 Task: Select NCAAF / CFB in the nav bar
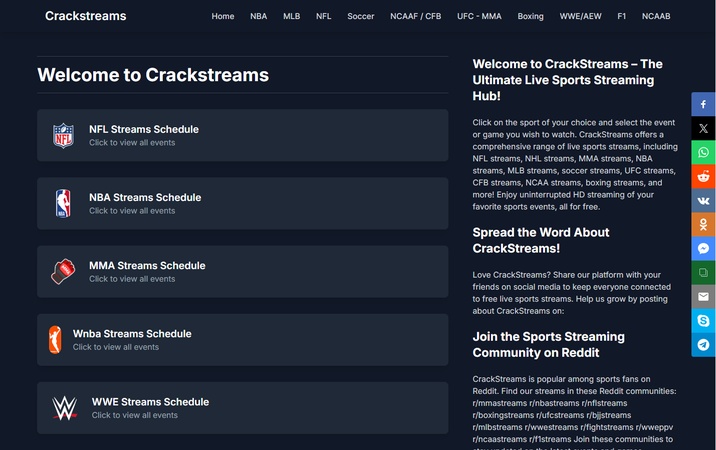(x=416, y=16)
